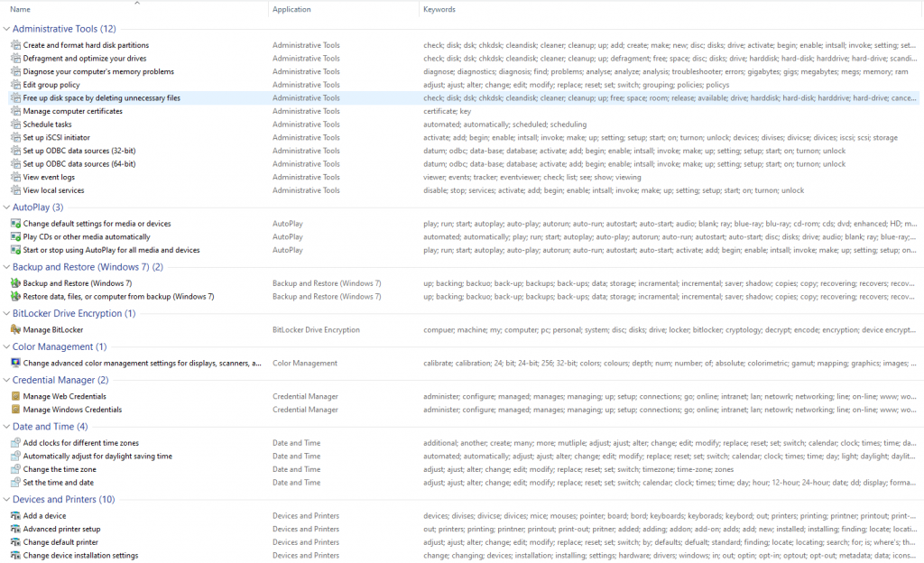Click icon for ODBC data sources (32-bit)
The image size is (924, 563).
(x=16, y=151)
